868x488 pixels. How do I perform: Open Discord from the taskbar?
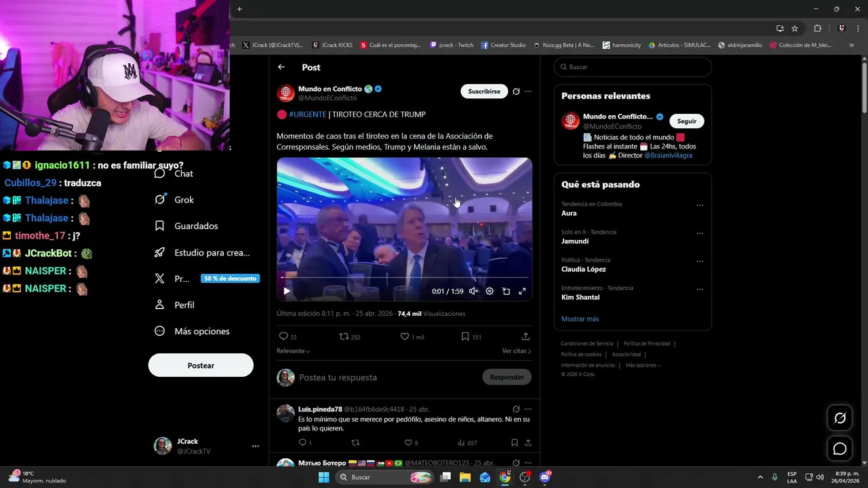tap(545, 477)
